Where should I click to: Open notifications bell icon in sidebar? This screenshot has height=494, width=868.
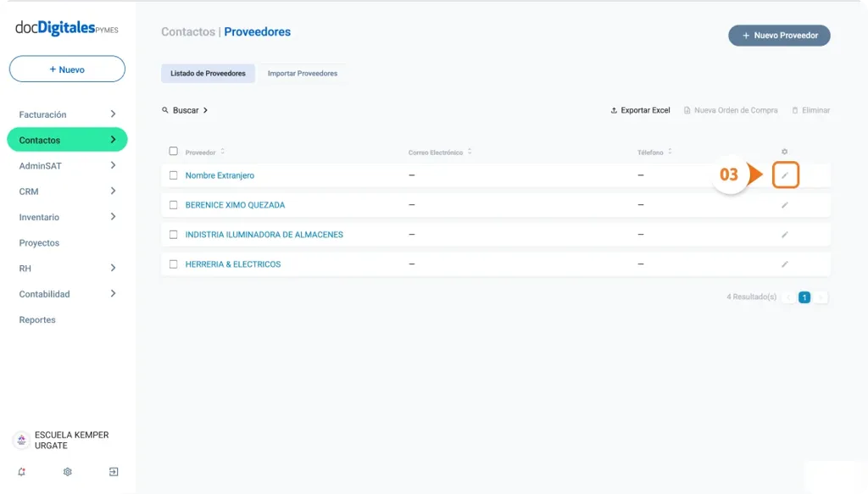[x=21, y=472]
